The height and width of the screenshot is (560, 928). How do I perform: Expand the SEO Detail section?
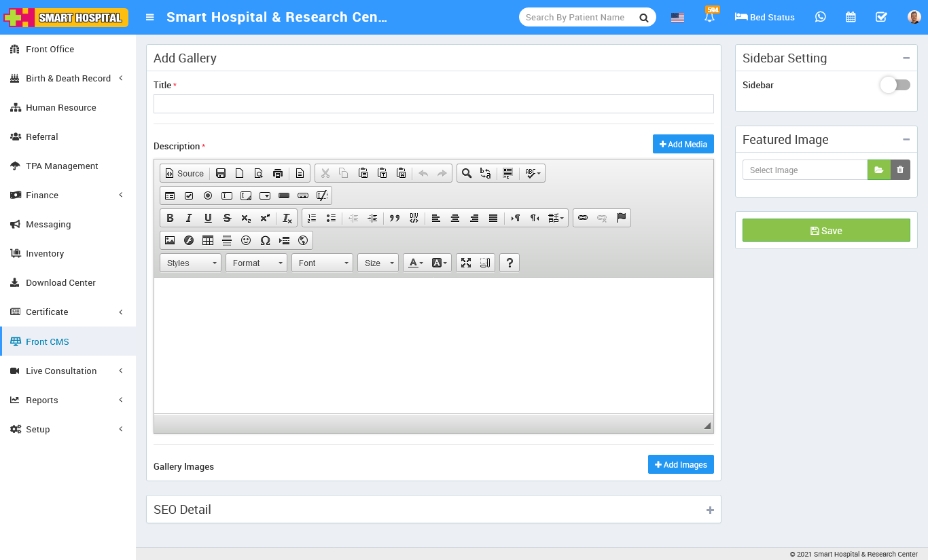(710, 510)
